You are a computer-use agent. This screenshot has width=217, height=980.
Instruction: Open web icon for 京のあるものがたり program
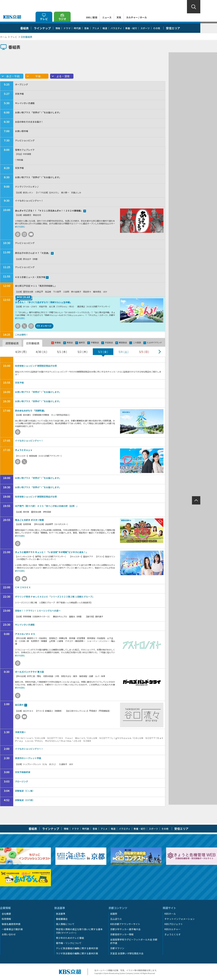coord(18,432)
